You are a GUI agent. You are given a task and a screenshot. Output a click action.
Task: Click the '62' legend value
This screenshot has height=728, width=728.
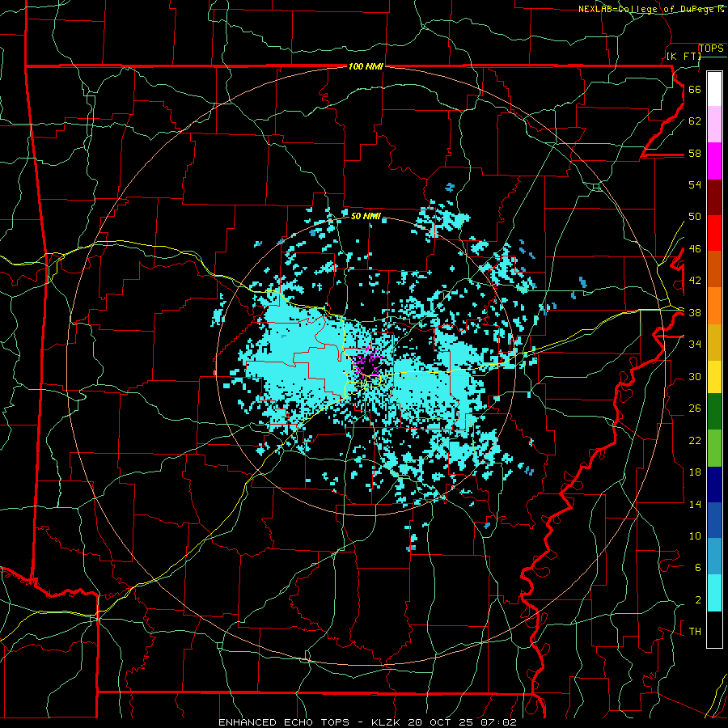click(695, 121)
